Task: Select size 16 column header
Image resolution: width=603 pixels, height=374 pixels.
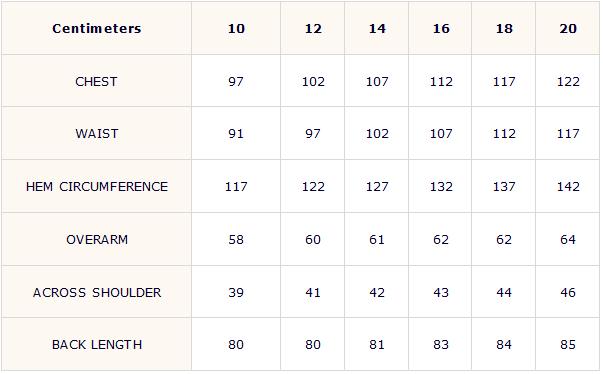Action: tap(441, 28)
